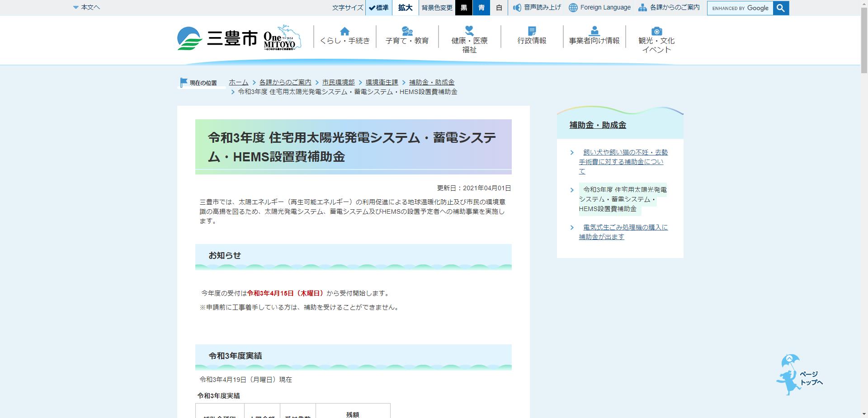Select くらし・手続き via the house icon
The image size is (868, 418).
point(345,32)
